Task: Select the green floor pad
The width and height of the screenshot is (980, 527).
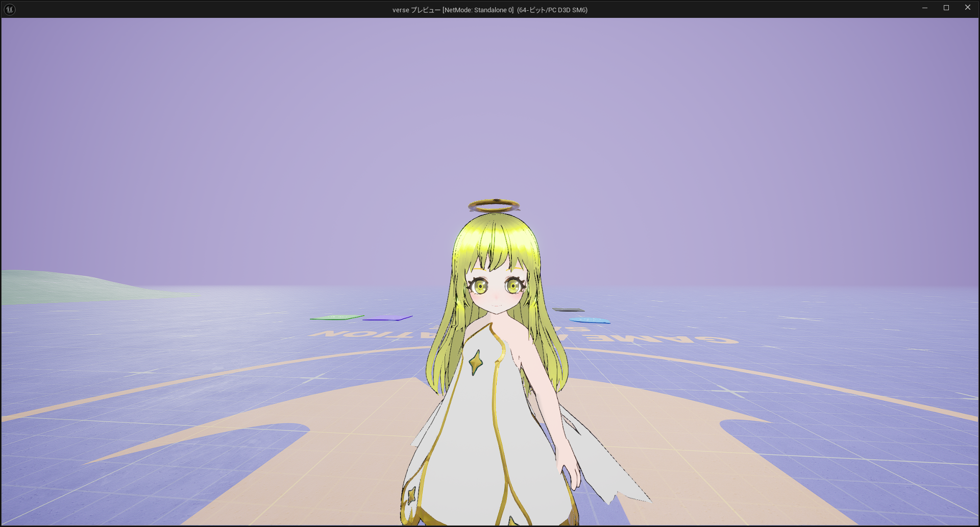Action: pyautogui.click(x=336, y=317)
